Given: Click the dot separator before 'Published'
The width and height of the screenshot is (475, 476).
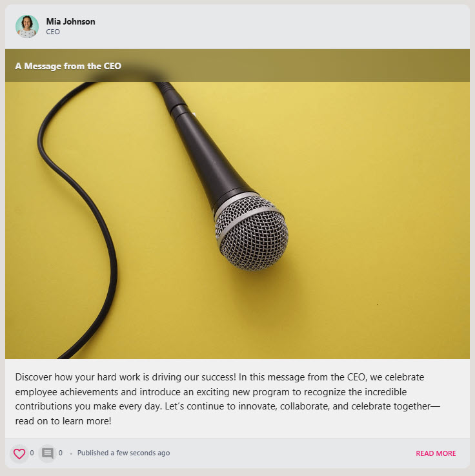Looking at the screenshot, I should 71,453.
